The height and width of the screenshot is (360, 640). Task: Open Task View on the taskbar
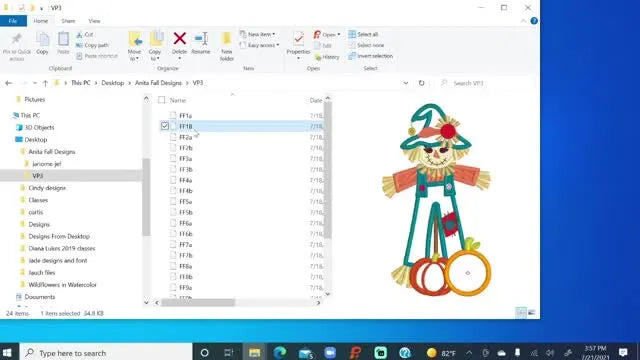click(x=229, y=353)
